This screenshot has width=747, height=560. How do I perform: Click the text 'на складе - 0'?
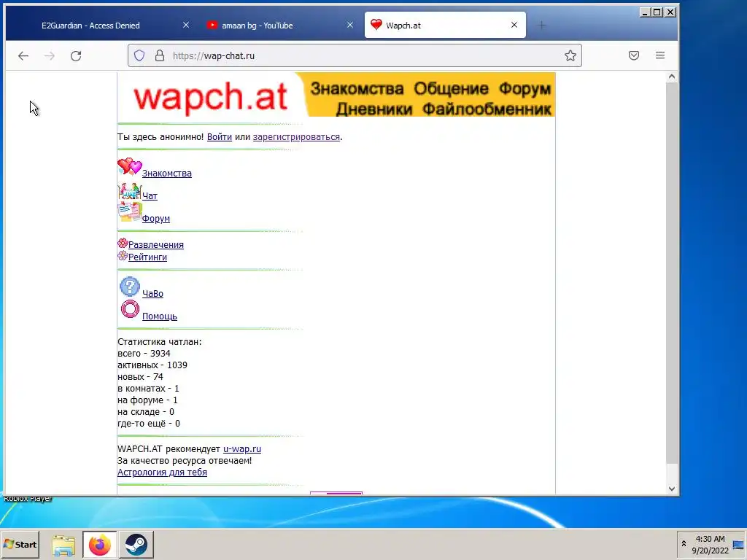(x=146, y=412)
